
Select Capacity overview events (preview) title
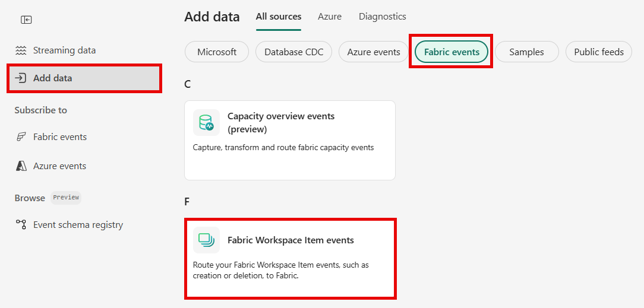281,123
